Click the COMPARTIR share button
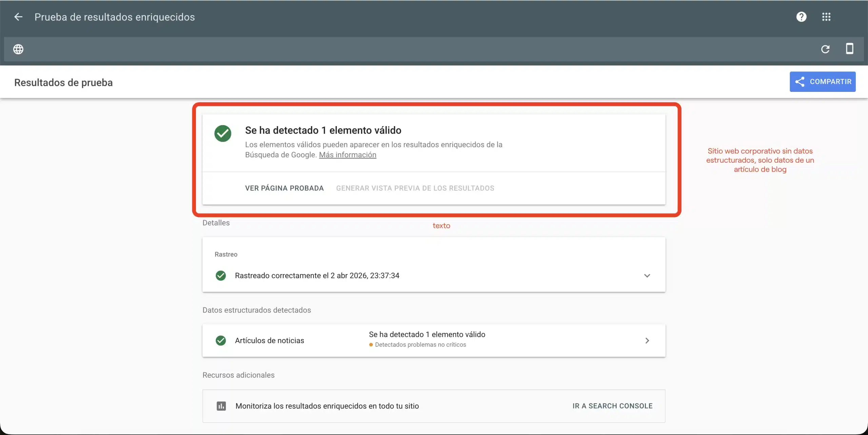This screenshot has height=435, width=868. pos(823,82)
